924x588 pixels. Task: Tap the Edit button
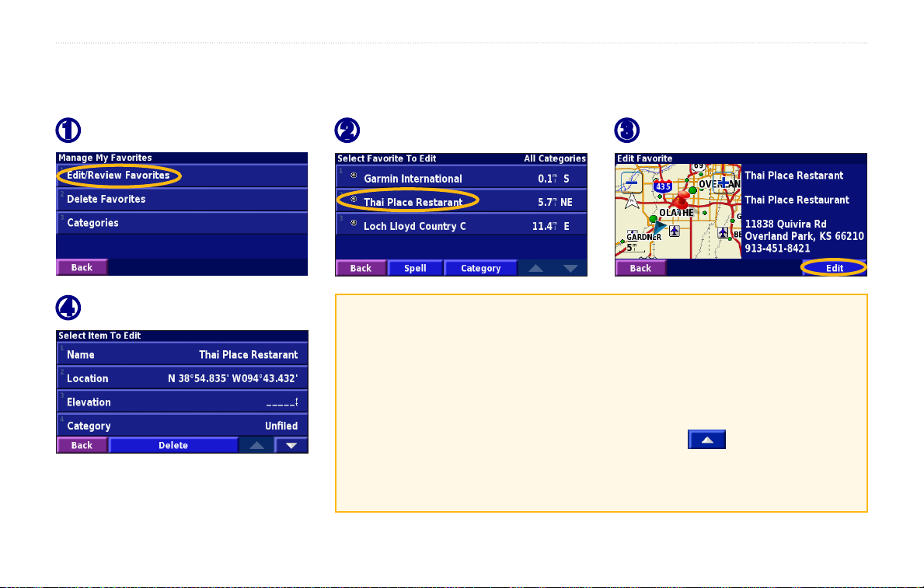(x=835, y=268)
